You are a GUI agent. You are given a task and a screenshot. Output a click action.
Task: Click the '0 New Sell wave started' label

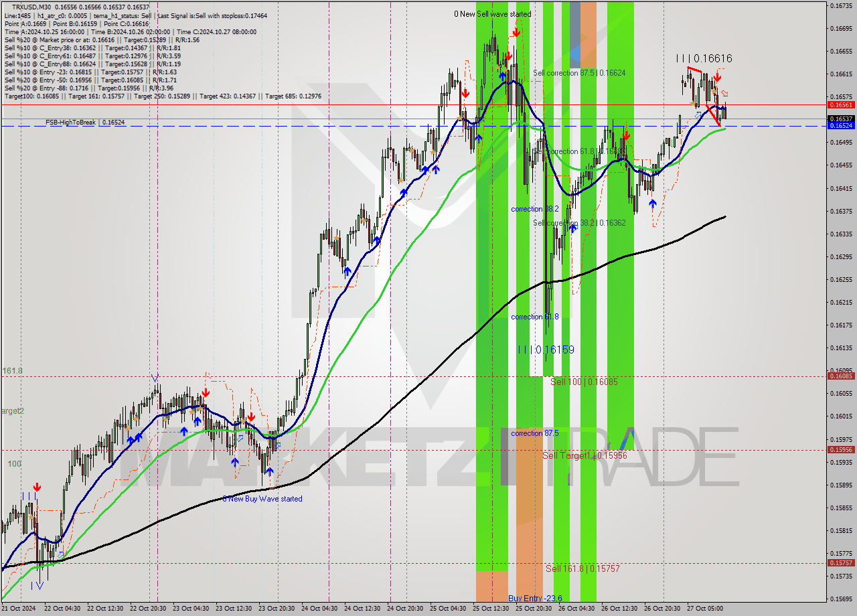point(492,14)
